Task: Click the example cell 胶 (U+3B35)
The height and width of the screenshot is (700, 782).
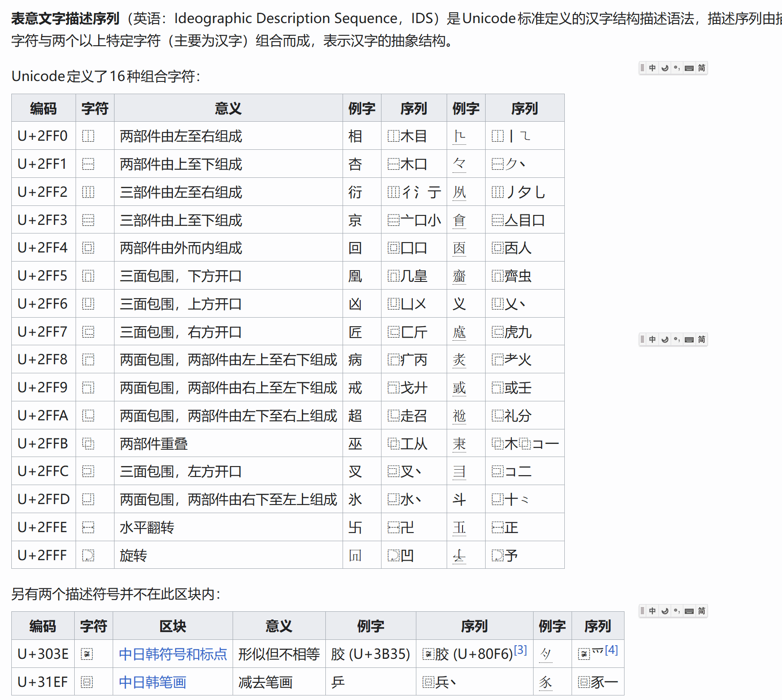Action: coord(371,654)
